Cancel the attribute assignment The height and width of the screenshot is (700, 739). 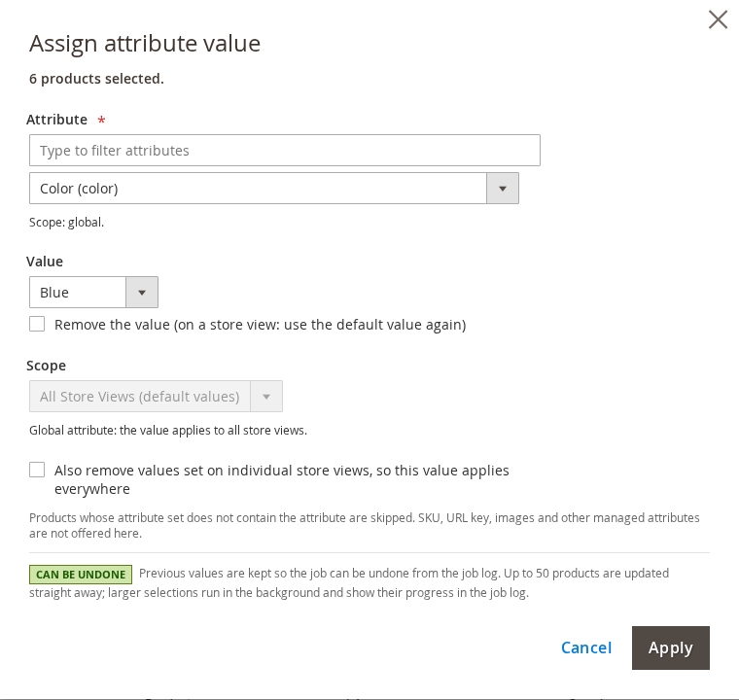(x=586, y=647)
